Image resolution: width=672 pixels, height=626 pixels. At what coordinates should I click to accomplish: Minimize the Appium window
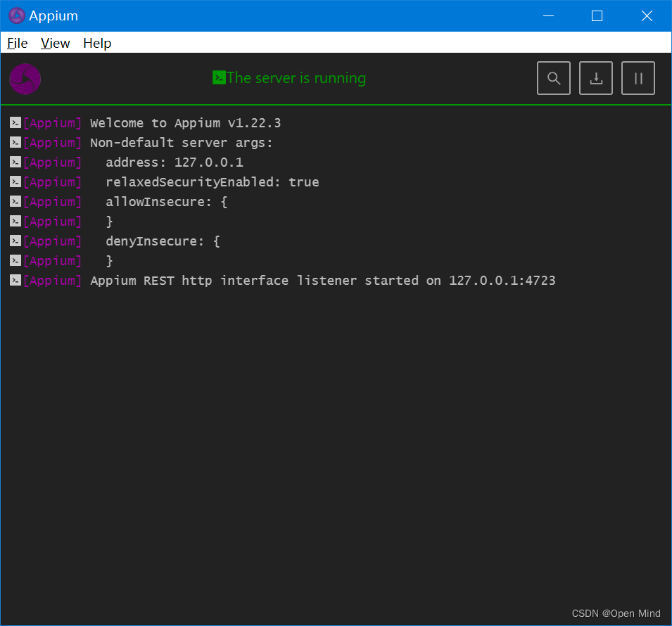(x=549, y=16)
